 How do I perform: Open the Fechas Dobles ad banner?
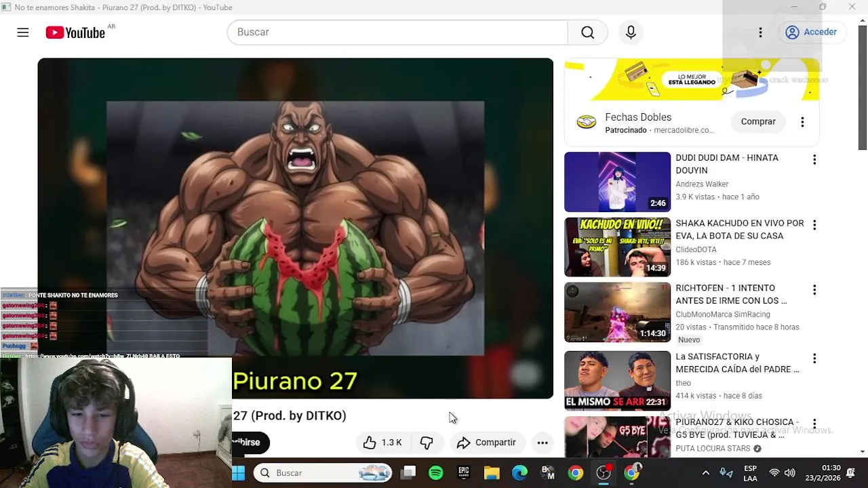[x=692, y=79]
